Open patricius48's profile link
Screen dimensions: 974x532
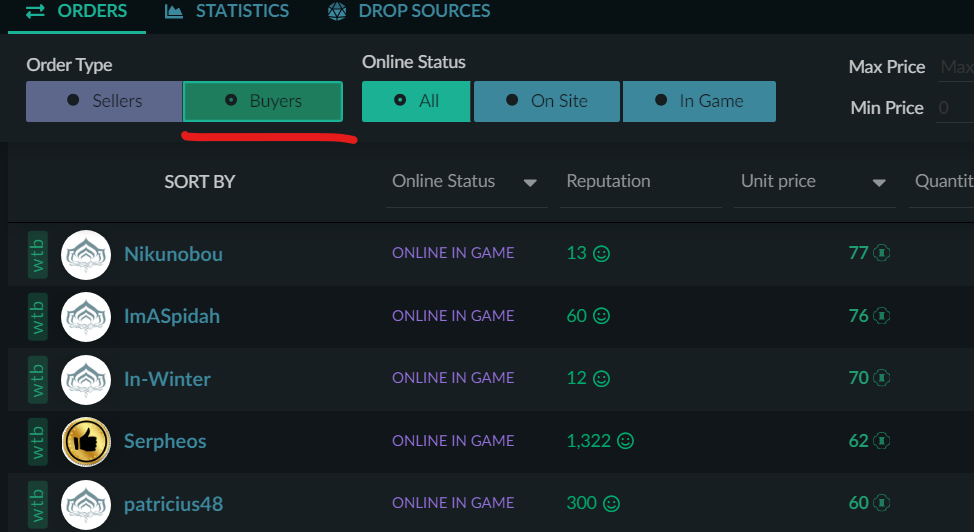pyautogui.click(x=173, y=504)
